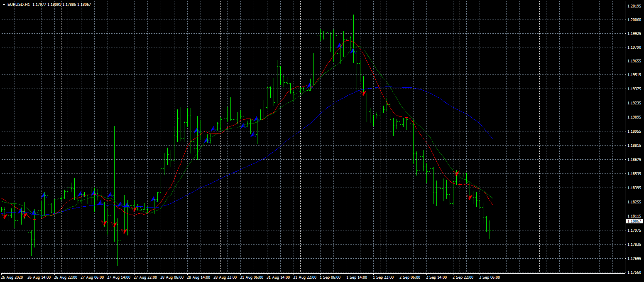644x282 pixels.
Task: Click the 1.17835 price scale label
Action: coord(634,245)
